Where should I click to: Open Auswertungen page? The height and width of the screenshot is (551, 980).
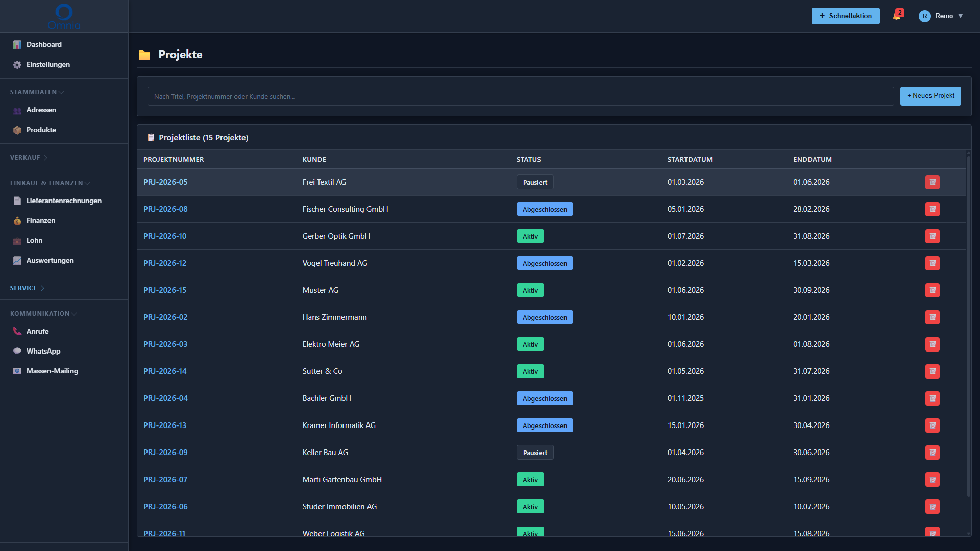[50, 261]
